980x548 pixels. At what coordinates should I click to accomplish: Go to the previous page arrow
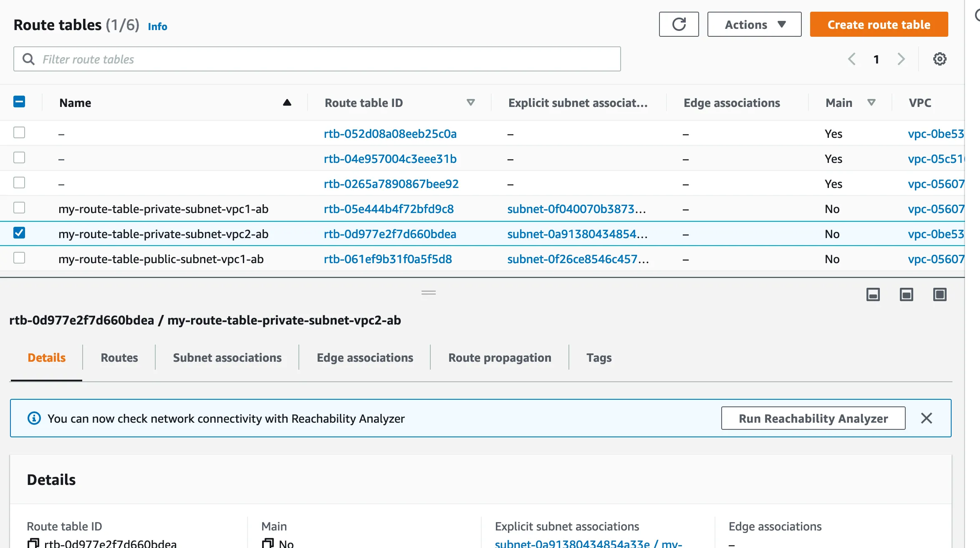coord(852,59)
